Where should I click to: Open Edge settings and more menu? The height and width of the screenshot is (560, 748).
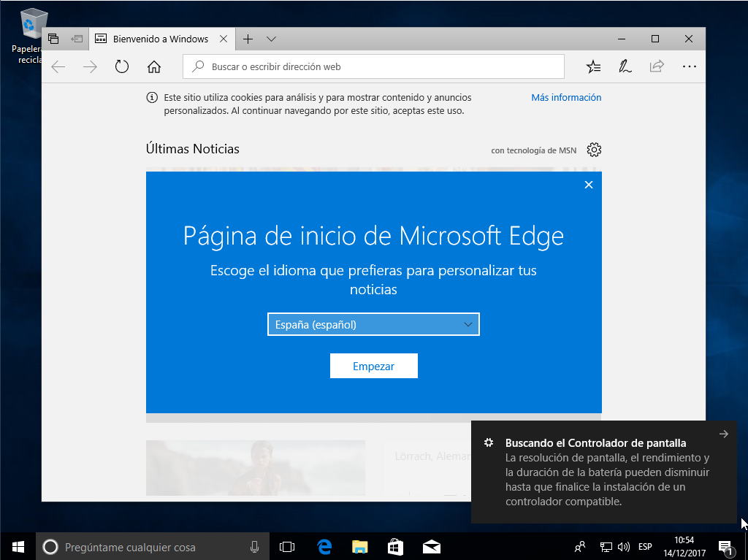[690, 66]
